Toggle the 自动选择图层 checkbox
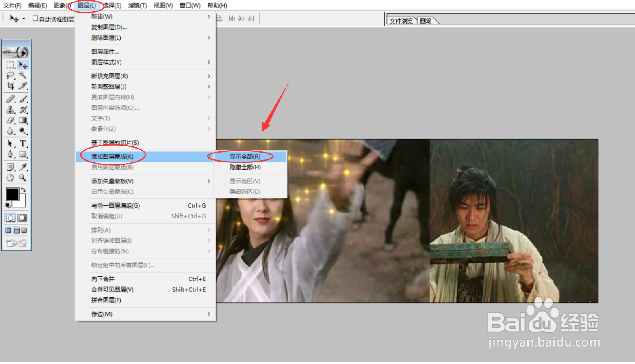This screenshot has height=364, width=635. [35, 19]
